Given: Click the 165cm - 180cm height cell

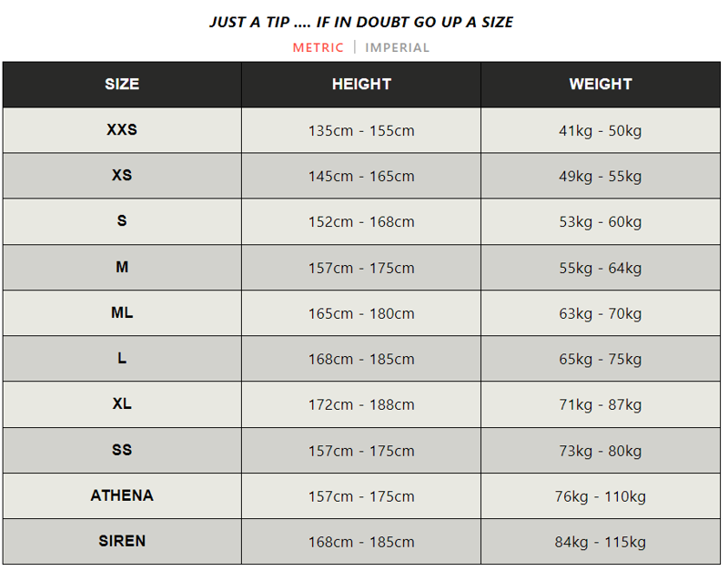Looking at the screenshot, I should [361, 313].
